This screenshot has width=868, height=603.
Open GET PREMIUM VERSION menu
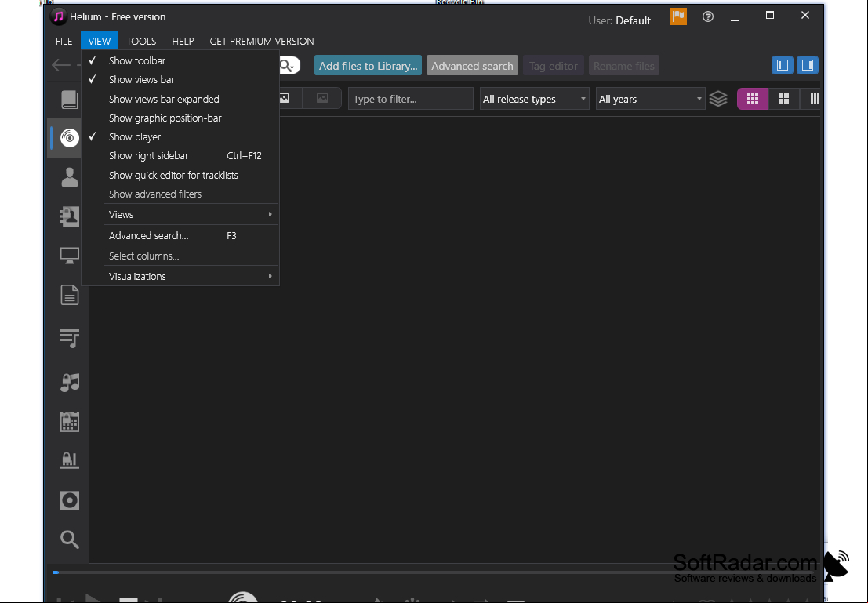[261, 41]
